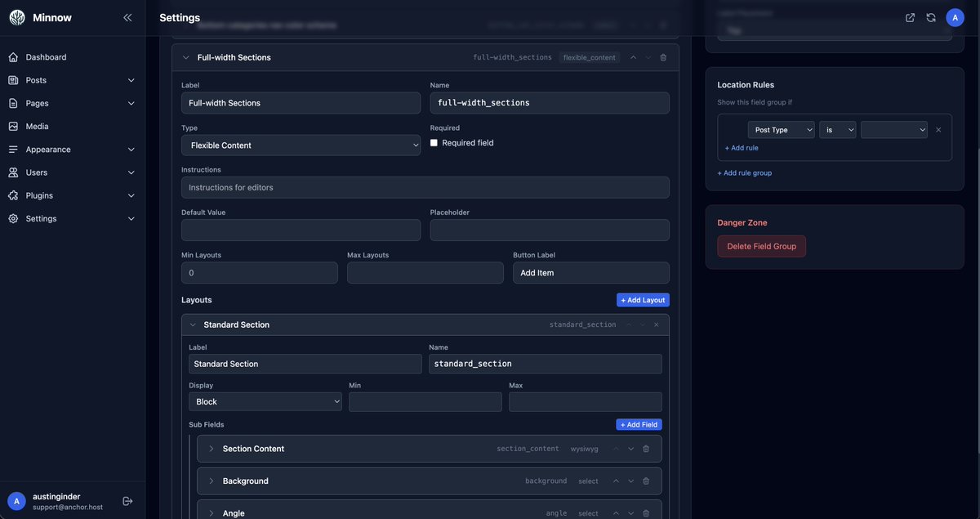Screen dimensions: 980x519
Task: Click the Delete Field Group button
Action: (761, 247)
